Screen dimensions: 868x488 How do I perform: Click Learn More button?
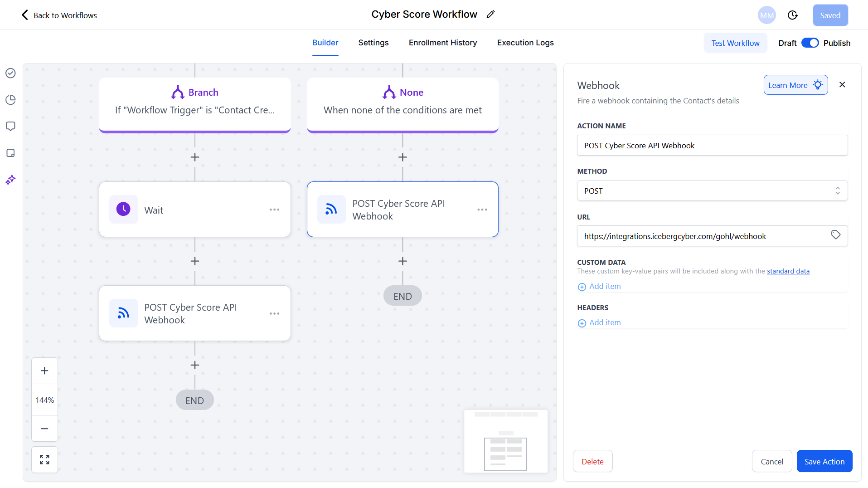click(x=795, y=85)
